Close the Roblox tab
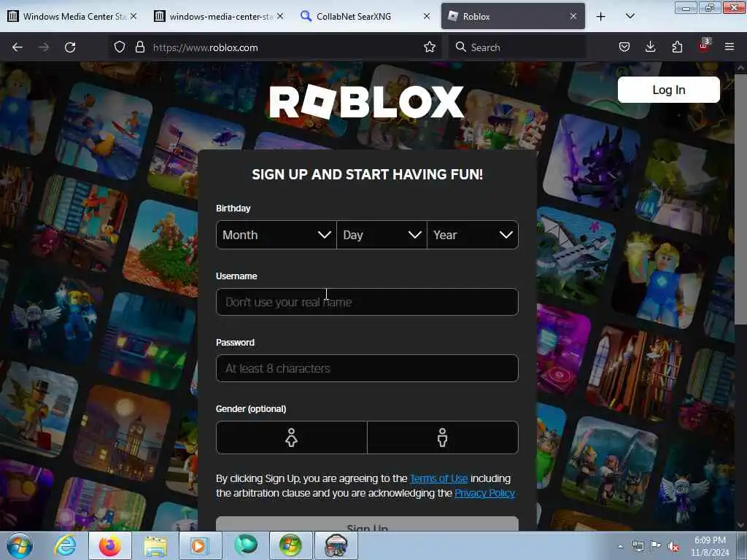 tap(573, 17)
